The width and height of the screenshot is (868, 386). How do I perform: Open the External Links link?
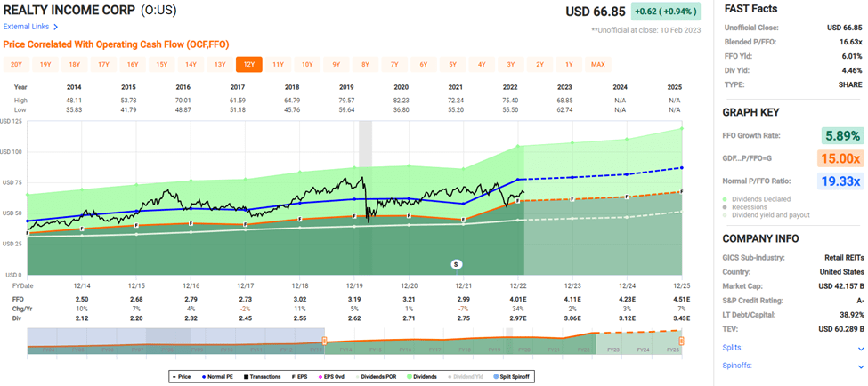(x=26, y=27)
